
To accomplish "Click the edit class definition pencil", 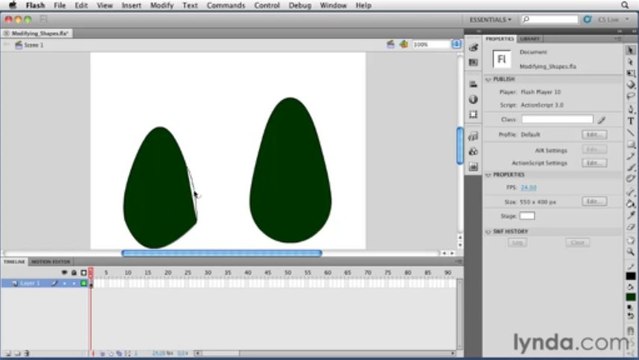I will [602, 119].
